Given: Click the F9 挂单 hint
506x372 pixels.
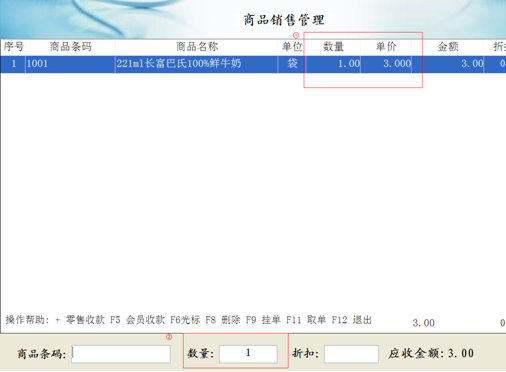Looking at the screenshot, I should click(x=263, y=320).
